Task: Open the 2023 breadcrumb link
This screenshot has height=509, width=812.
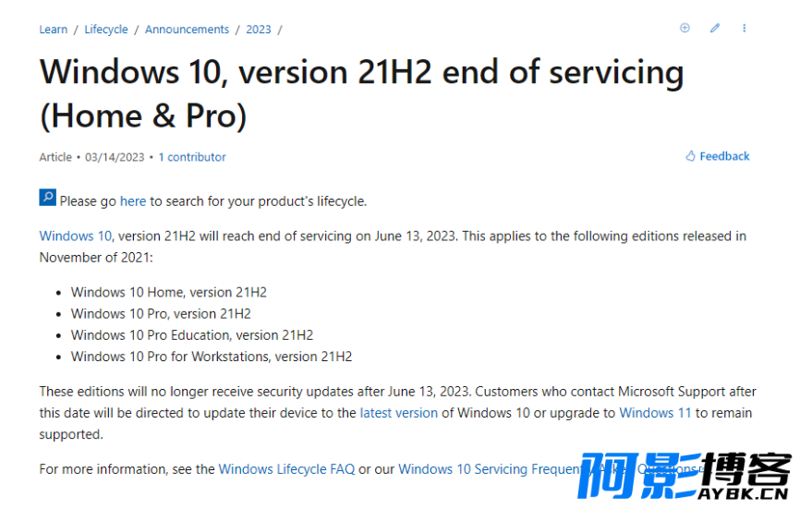Action: click(x=259, y=30)
